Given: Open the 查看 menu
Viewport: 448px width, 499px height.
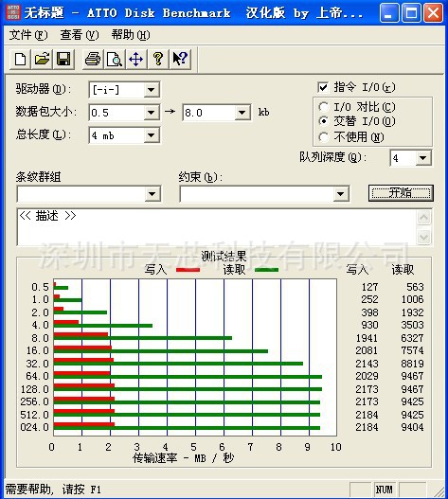Looking at the screenshot, I should [x=80, y=35].
